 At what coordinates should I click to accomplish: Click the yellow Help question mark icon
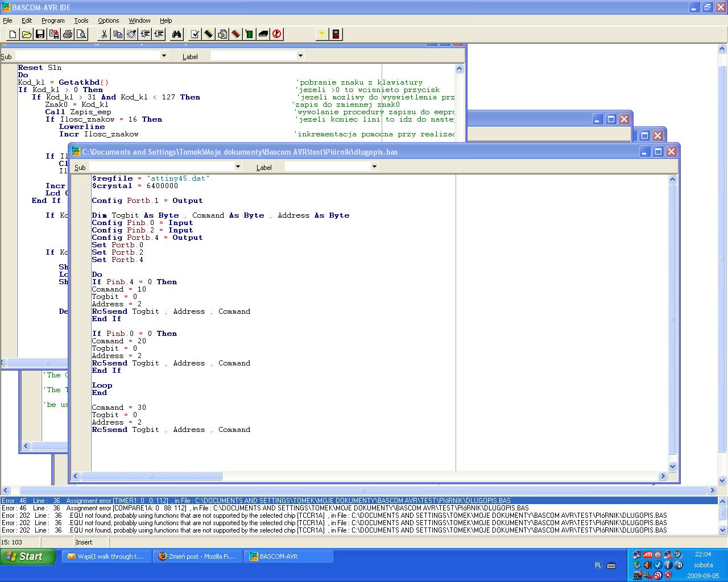[x=322, y=34]
